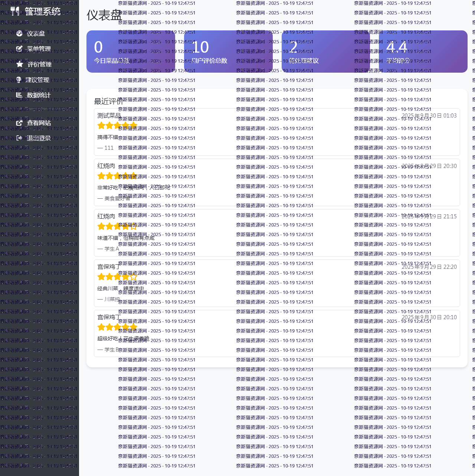Viewport: 475px width, 476px height.
Task: Click the dashboard icon beside 仪表盘
Action: pos(19,33)
